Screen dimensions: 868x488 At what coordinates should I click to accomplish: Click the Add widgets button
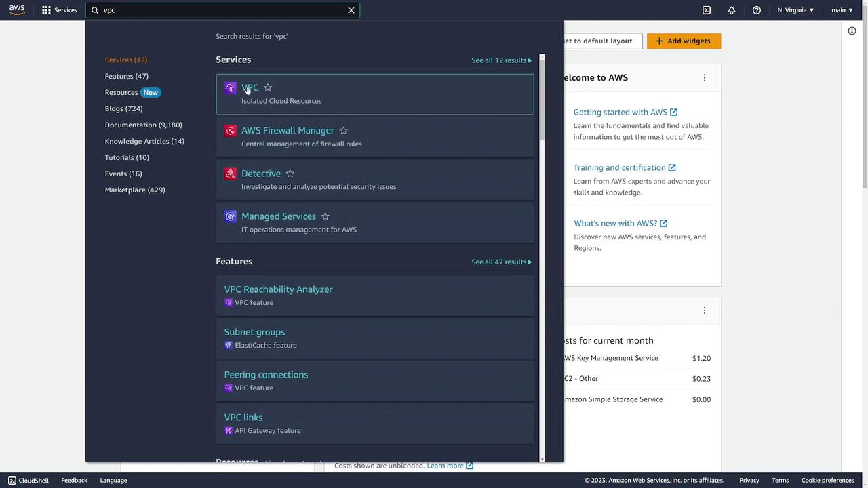click(x=684, y=41)
